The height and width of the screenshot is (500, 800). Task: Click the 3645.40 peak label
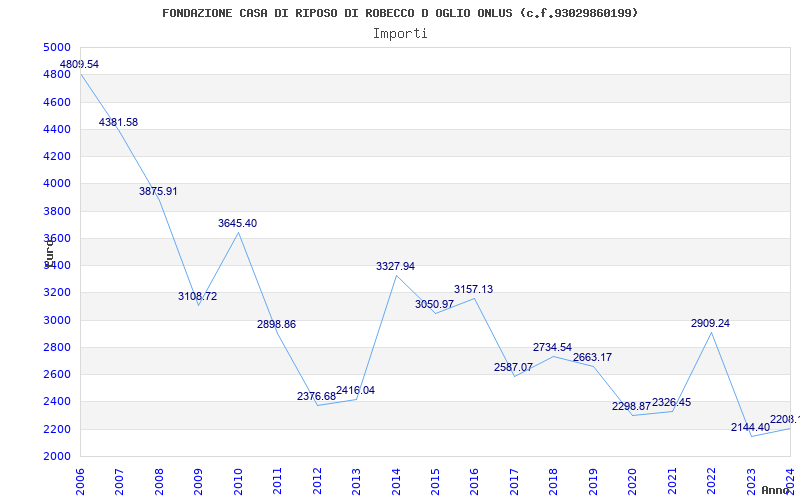(x=237, y=223)
